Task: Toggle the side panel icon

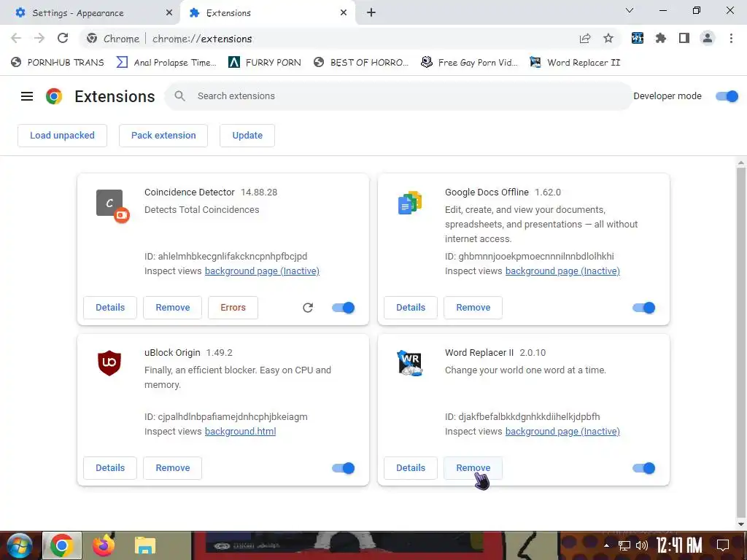Action: (684, 39)
